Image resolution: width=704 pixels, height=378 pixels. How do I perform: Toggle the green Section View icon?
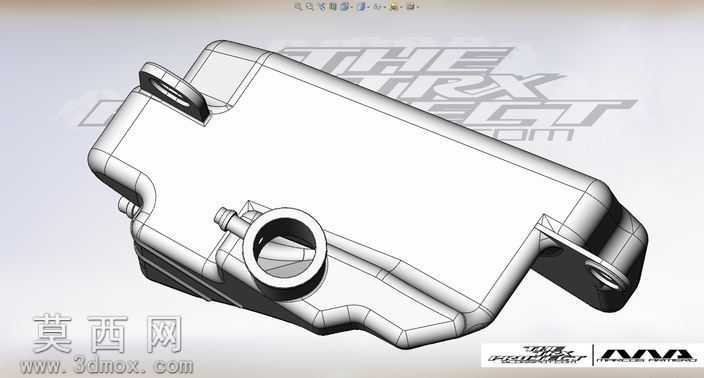click(333, 6)
